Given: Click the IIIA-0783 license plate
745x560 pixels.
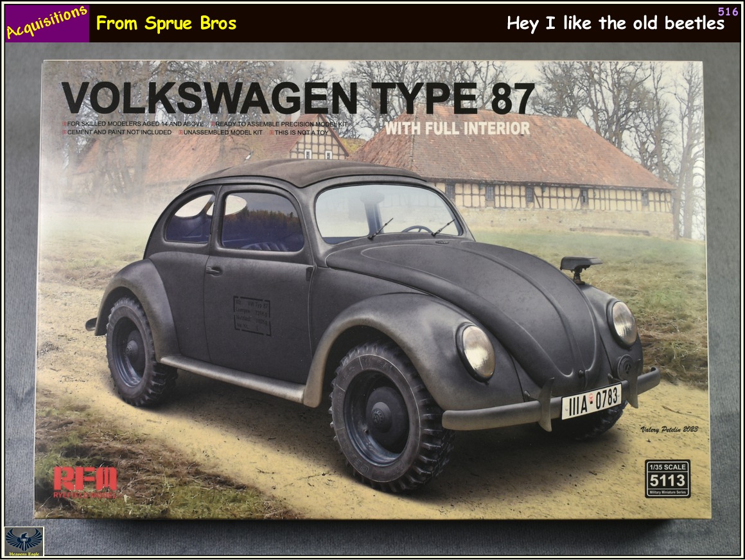Looking at the screenshot, I should point(591,401).
